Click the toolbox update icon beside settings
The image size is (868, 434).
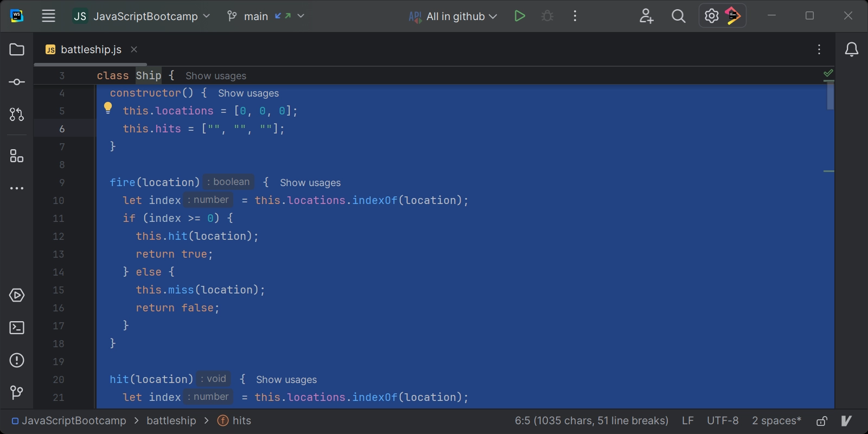733,16
